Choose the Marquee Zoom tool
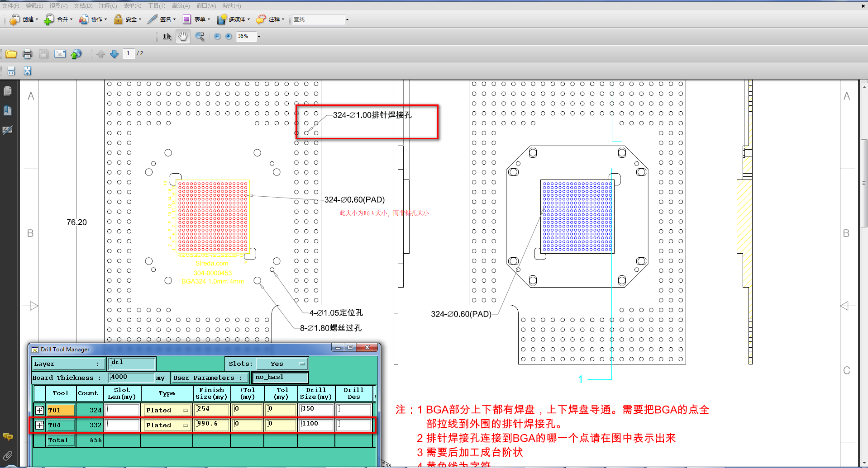 coord(200,37)
